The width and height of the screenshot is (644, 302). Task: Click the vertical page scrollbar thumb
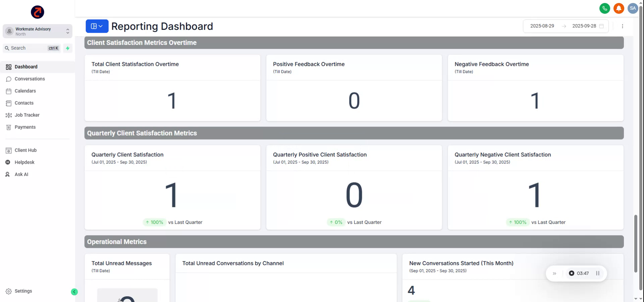click(x=635, y=243)
